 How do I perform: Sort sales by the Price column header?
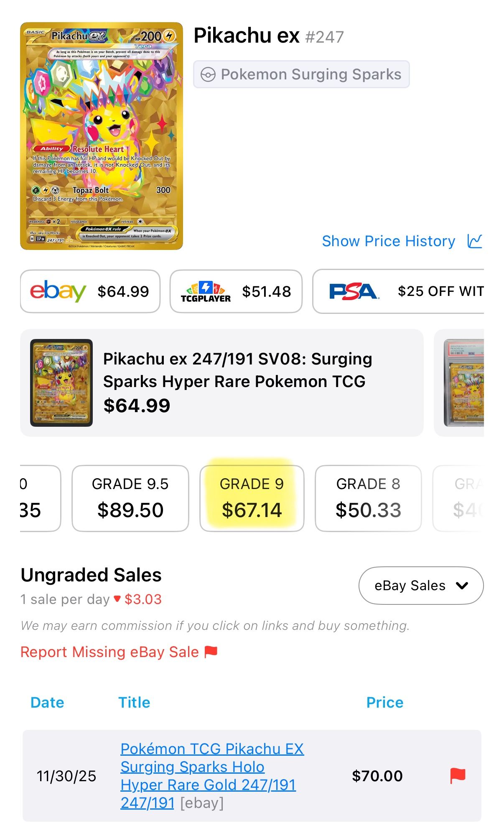pos(384,703)
